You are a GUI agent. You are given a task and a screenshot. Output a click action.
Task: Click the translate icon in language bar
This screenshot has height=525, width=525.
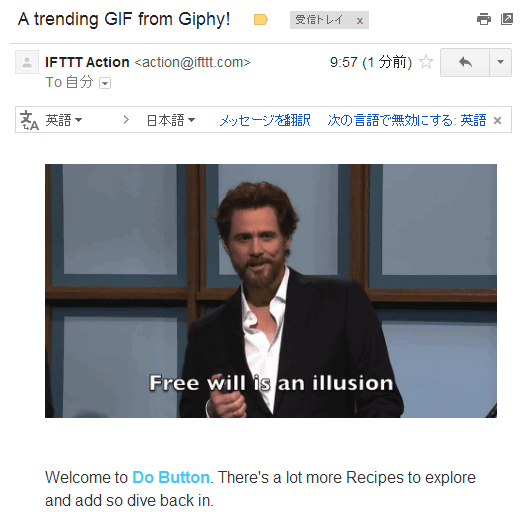29,120
